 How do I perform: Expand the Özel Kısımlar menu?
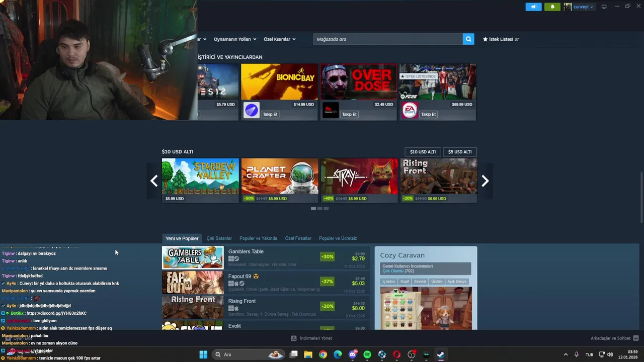point(280,39)
